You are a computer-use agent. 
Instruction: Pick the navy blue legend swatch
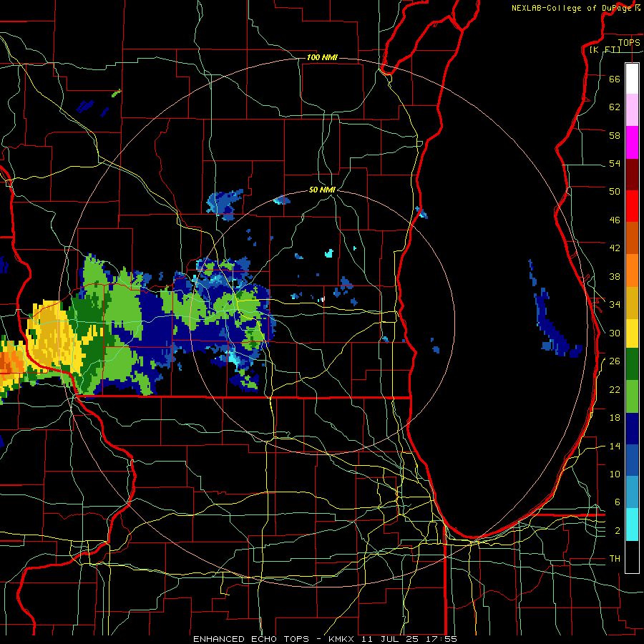click(632, 429)
